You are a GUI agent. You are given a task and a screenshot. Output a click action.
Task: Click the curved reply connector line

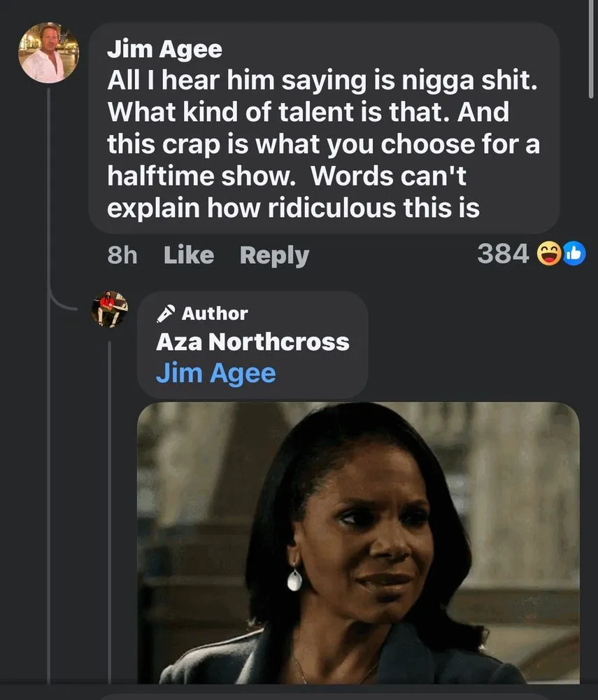pyautogui.click(x=62, y=302)
